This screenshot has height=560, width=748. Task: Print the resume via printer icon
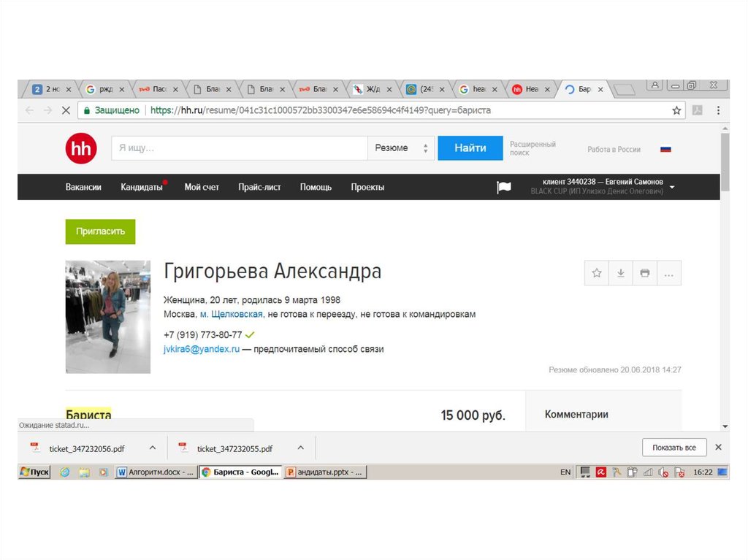(x=644, y=273)
